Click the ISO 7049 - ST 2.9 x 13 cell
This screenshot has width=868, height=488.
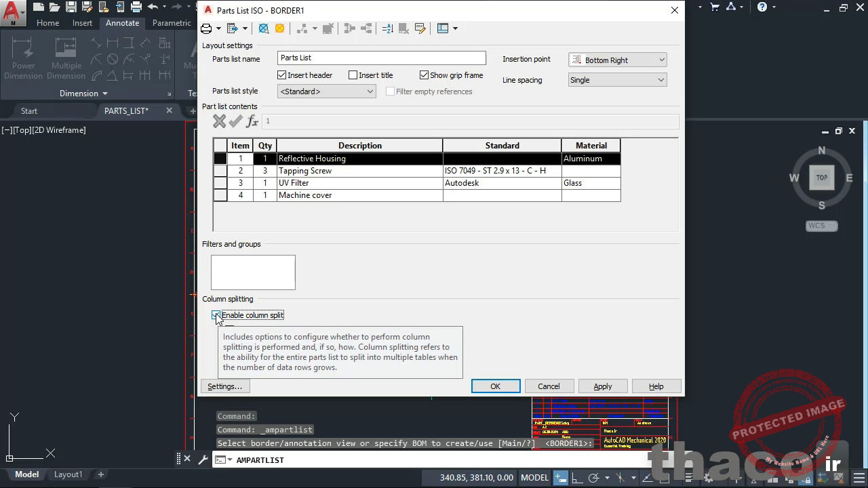click(x=502, y=171)
